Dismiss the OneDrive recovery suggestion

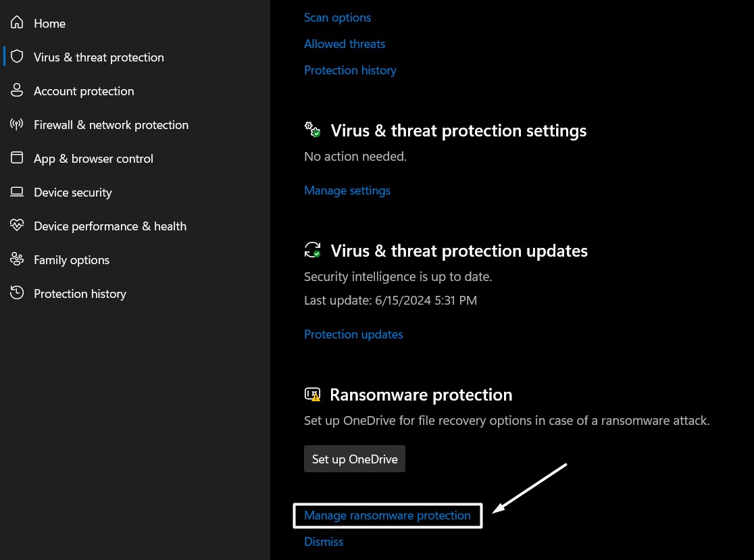coord(324,541)
